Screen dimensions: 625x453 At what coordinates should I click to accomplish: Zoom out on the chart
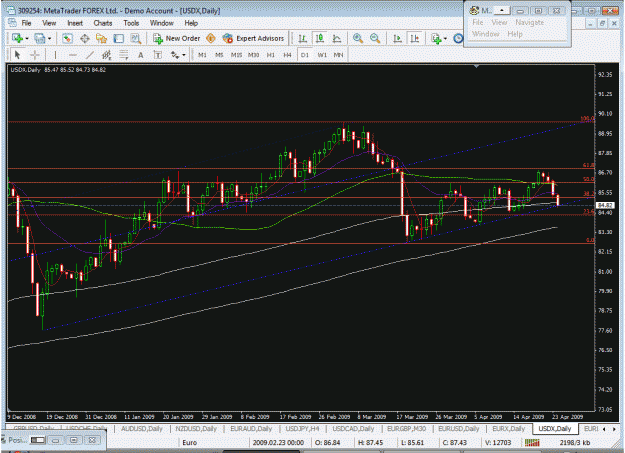[375, 39]
